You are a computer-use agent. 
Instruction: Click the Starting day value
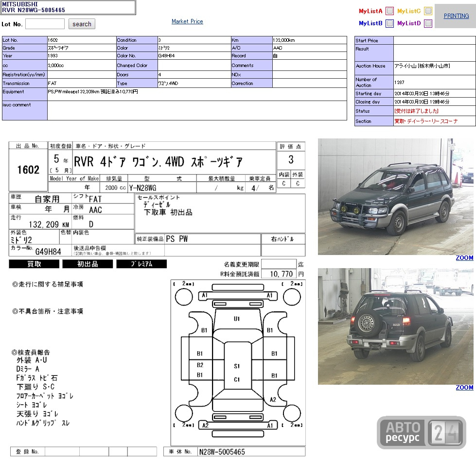pos(422,94)
